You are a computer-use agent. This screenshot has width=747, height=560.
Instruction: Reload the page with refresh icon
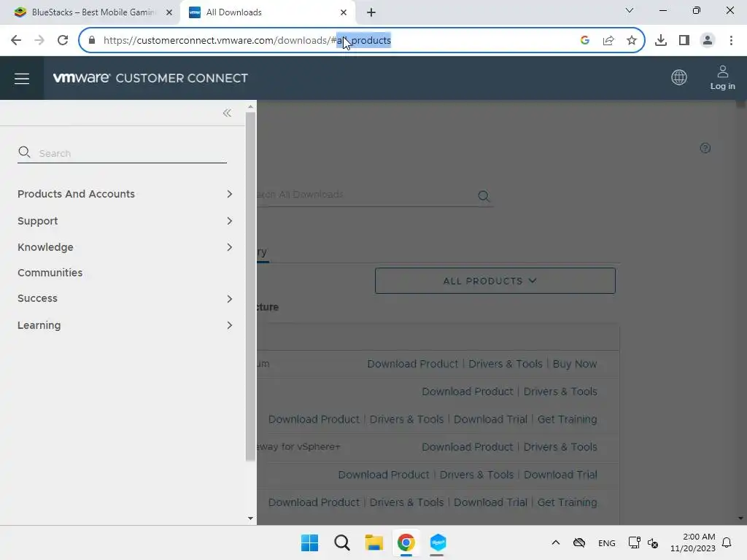coord(63,40)
